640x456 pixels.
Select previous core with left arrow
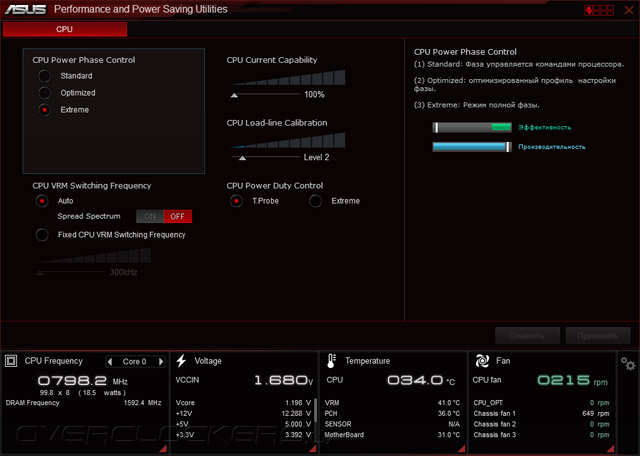click(110, 362)
